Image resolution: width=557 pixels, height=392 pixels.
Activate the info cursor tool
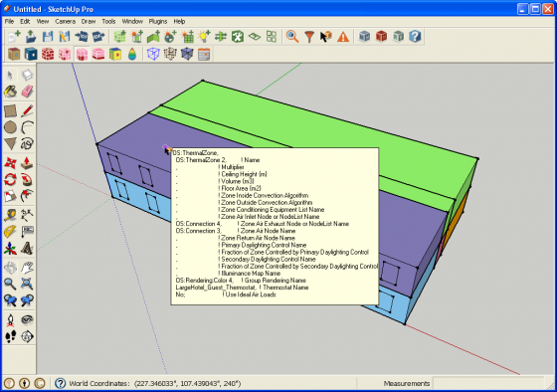326,36
